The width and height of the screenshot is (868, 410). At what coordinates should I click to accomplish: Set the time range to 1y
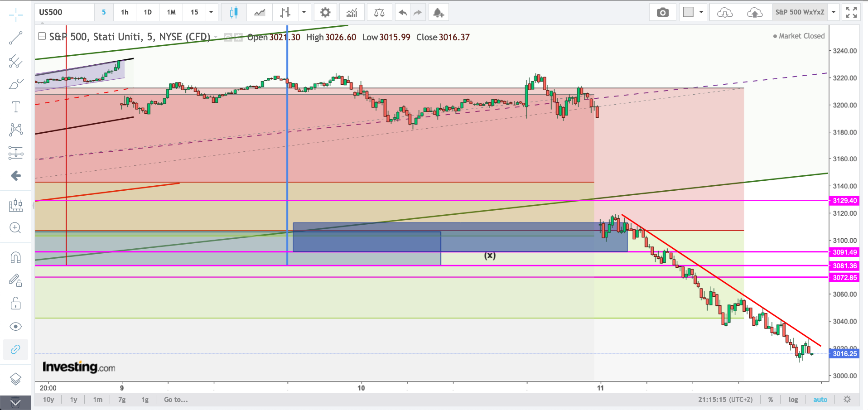[73, 400]
